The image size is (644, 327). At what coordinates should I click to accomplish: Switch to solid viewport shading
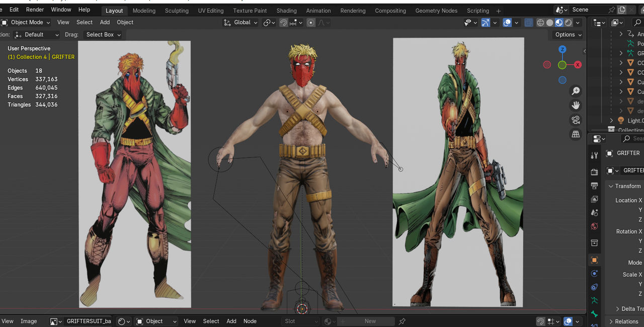550,23
